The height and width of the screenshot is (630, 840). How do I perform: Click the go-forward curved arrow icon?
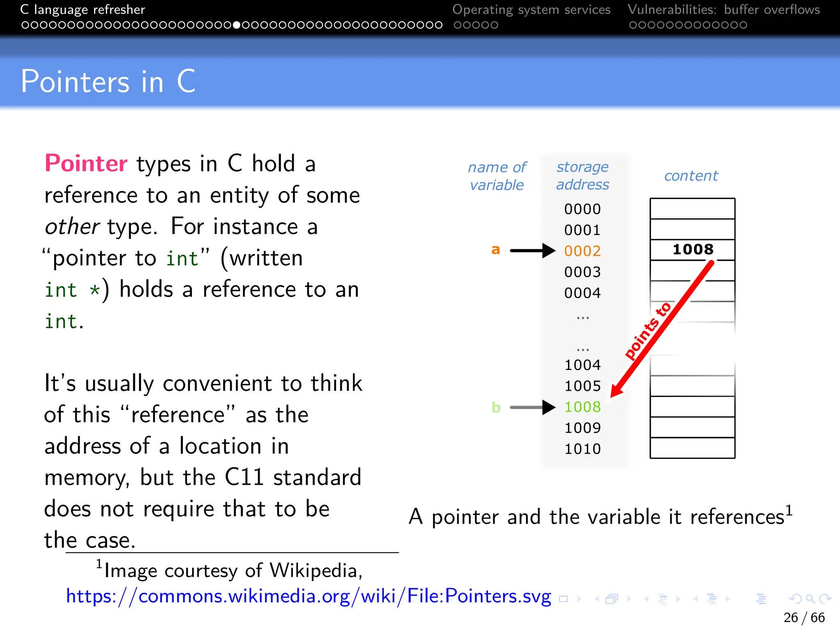click(825, 599)
